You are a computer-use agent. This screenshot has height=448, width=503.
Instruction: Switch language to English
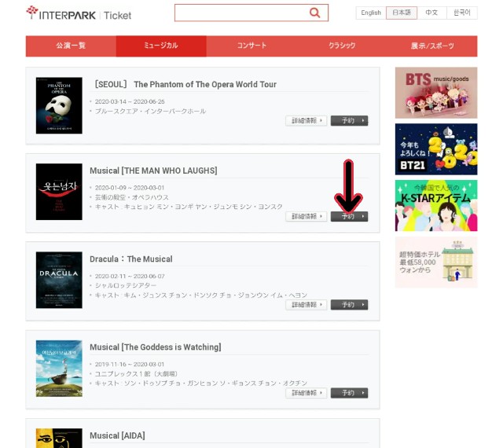tap(371, 13)
